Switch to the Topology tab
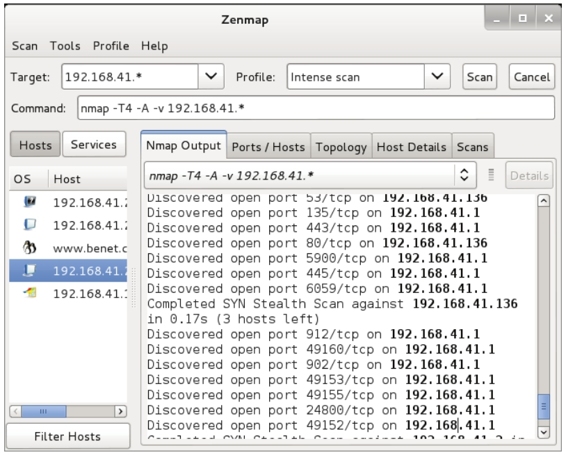The height and width of the screenshot is (455, 566). click(x=341, y=147)
